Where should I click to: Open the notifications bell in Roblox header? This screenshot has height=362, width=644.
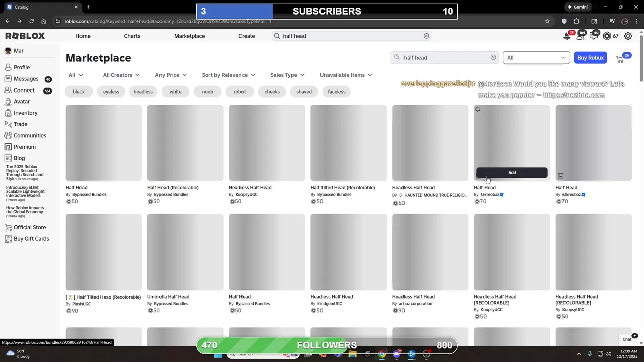pos(567,36)
